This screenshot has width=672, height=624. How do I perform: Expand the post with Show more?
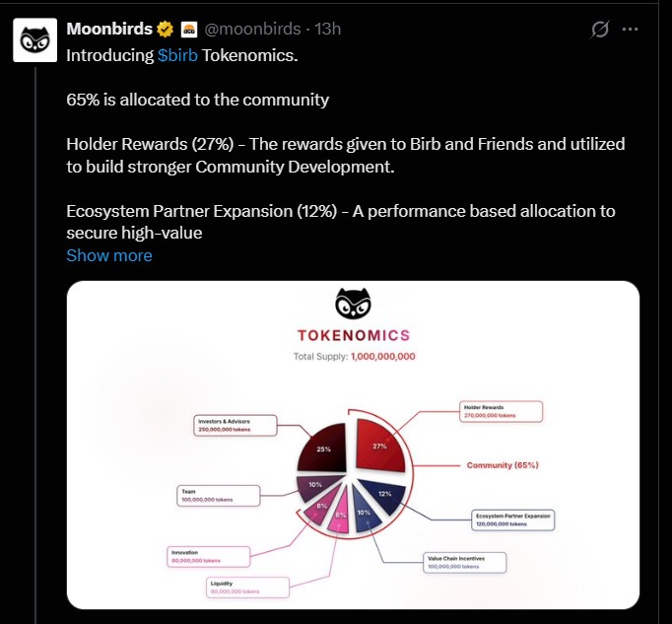pyautogui.click(x=109, y=255)
